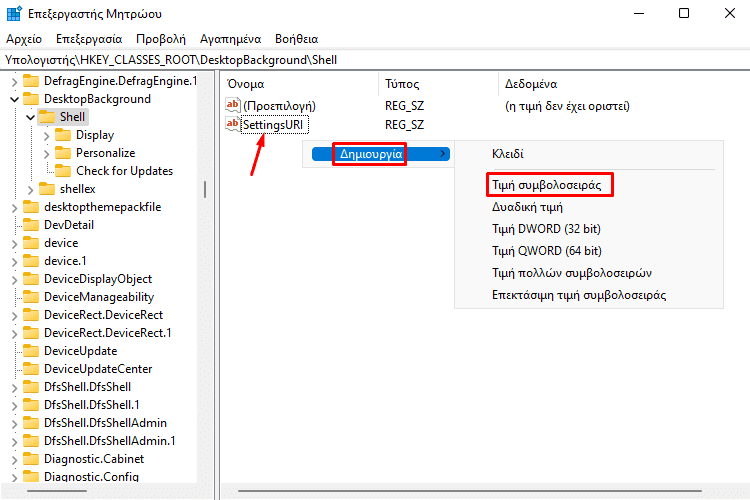Screen dimensions: 750x500
Task: Click the DeviceManageability folder icon
Action: (x=31, y=297)
